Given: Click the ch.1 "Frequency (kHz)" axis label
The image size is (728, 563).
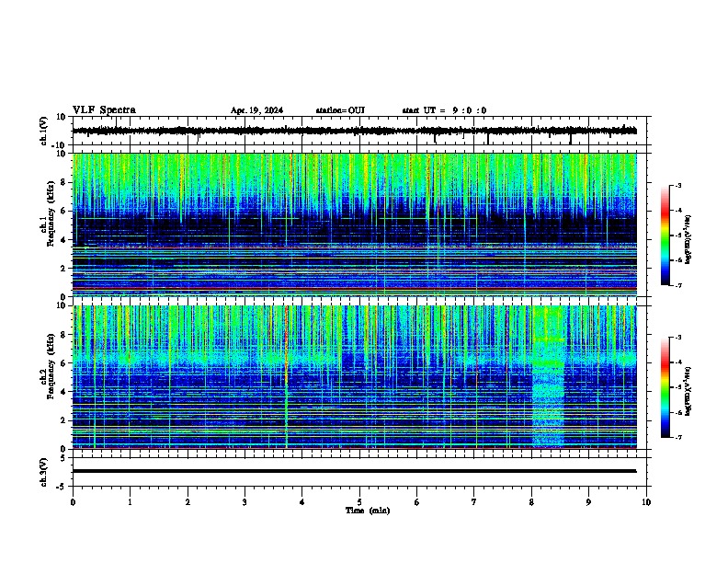Looking at the screenshot, I should tap(51, 213).
